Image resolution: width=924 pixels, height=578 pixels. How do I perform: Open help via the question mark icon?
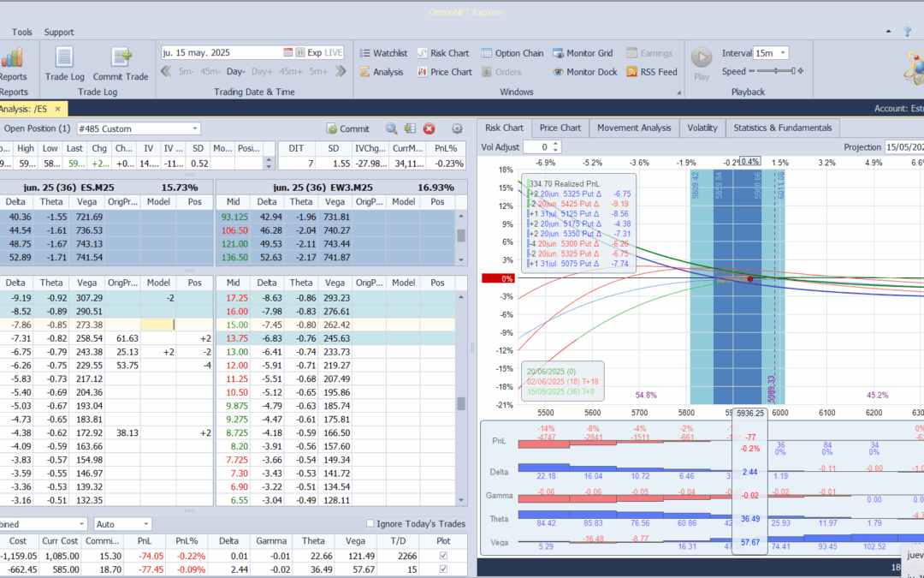click(908, 32)
